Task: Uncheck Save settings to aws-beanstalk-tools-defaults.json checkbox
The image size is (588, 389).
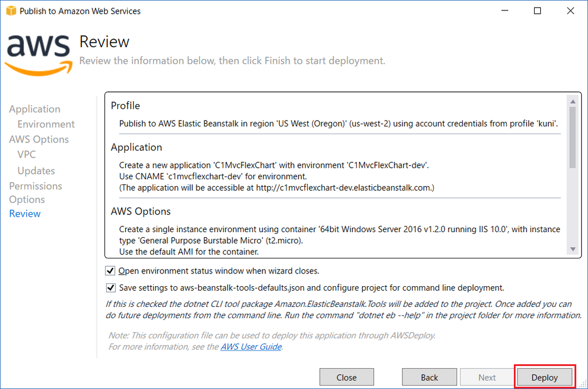Action: pyautogui.click(x=111, y=288)
